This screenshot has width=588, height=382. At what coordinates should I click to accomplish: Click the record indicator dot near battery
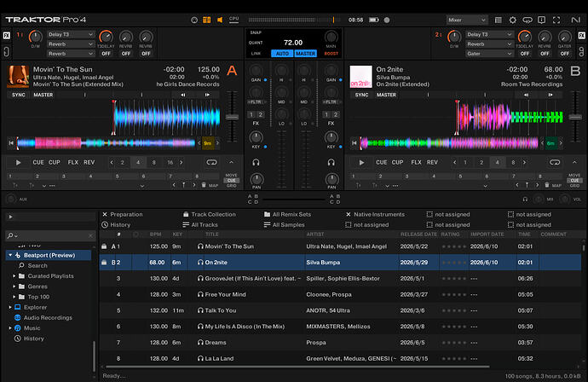click(387, 20)
